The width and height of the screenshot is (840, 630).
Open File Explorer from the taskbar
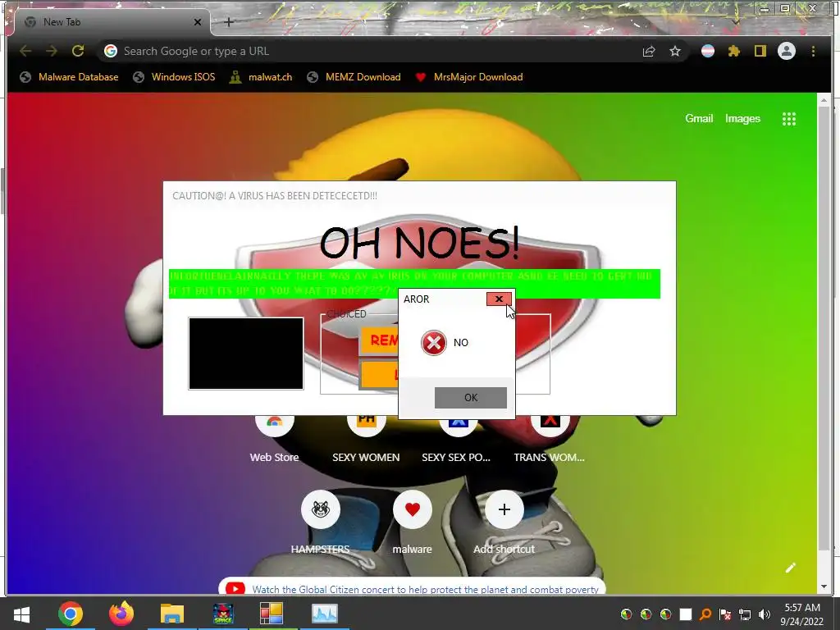(172, 614)
